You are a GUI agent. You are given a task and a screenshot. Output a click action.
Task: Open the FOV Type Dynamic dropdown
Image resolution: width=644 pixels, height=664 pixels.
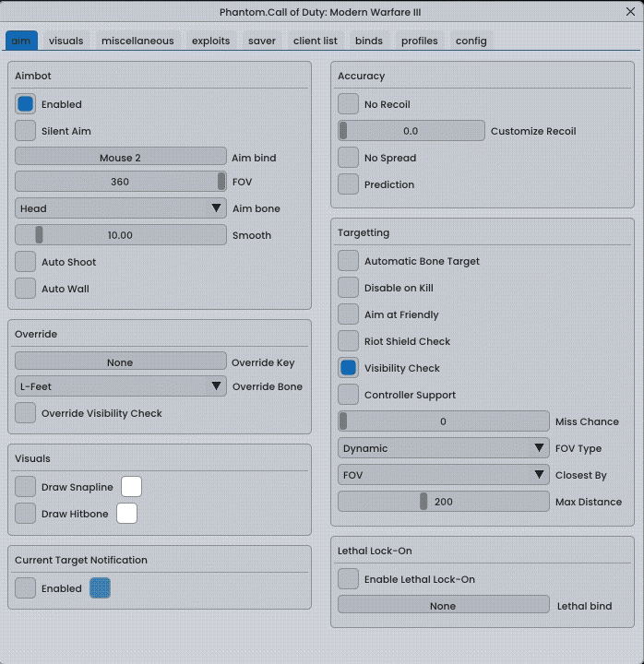(444, 448)
